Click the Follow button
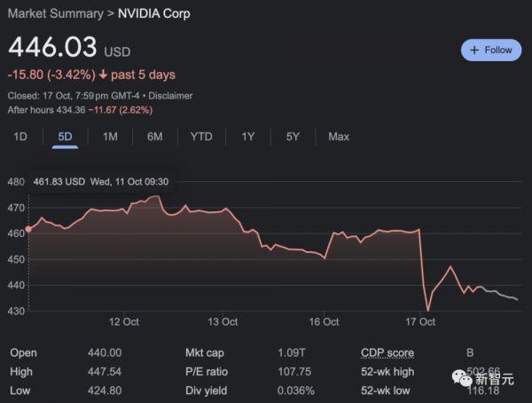Image resolution: width=532 pixels, height=403 pixels. (490, 50)
